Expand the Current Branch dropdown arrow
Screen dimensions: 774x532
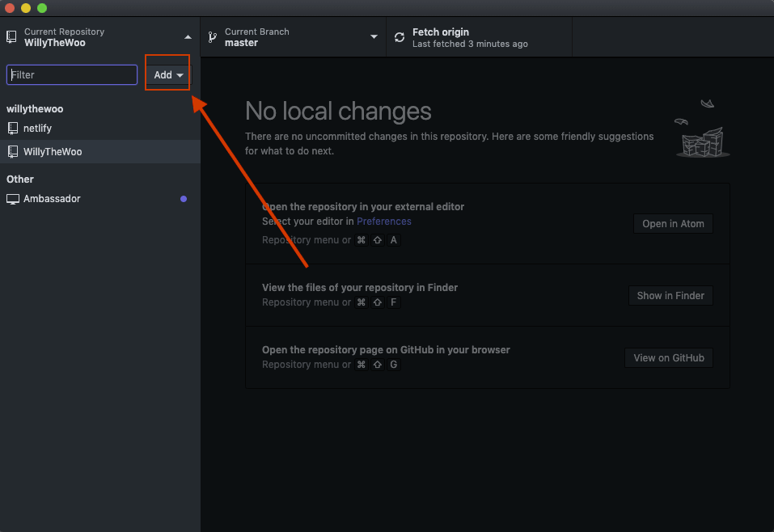pos(374,37)
